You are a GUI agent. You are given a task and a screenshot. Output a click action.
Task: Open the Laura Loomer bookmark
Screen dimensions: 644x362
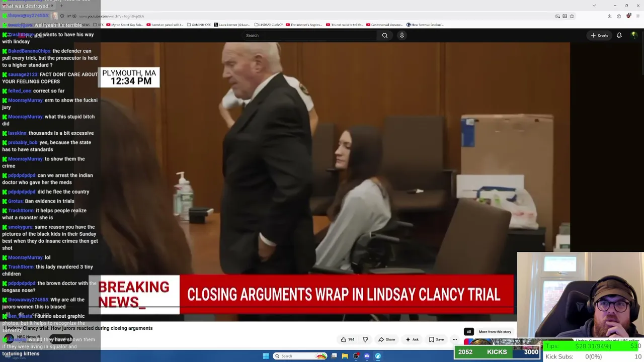point(232,25)
